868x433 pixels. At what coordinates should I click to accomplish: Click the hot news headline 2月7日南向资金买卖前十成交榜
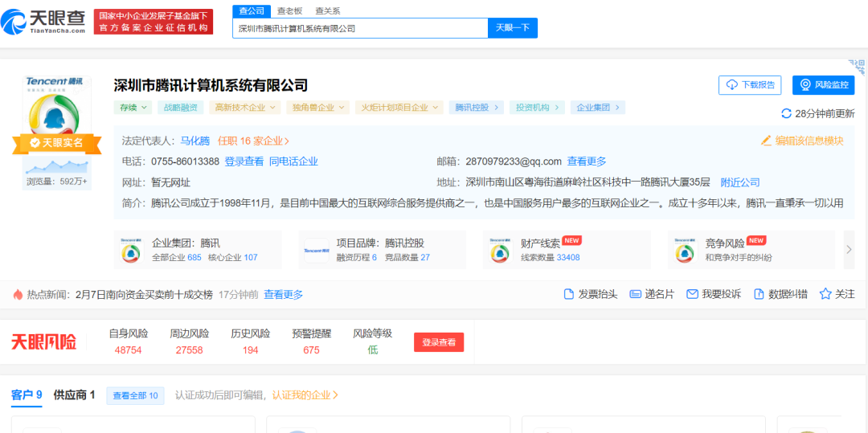point(144,295)
